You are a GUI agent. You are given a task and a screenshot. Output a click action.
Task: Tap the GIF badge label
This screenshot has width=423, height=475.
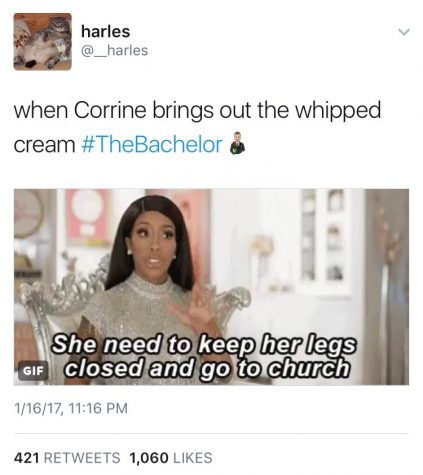(x=33, y=371)
